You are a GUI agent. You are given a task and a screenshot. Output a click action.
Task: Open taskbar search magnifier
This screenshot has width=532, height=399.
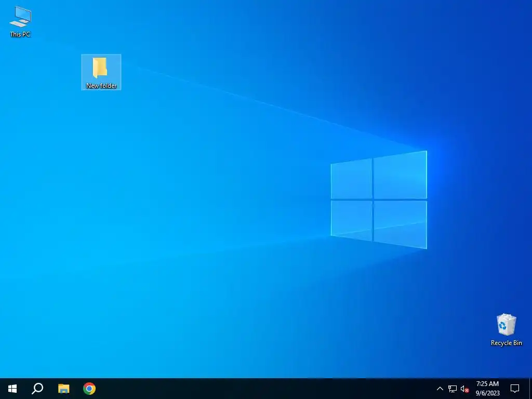click(37, 389)
